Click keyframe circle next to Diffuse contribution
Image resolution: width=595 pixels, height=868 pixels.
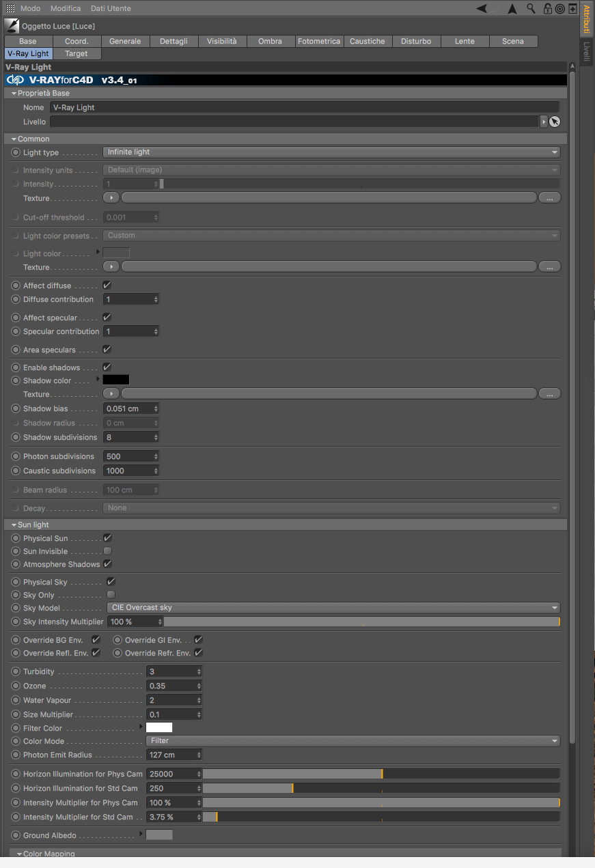pyautogui.click(x=16, y=299)
